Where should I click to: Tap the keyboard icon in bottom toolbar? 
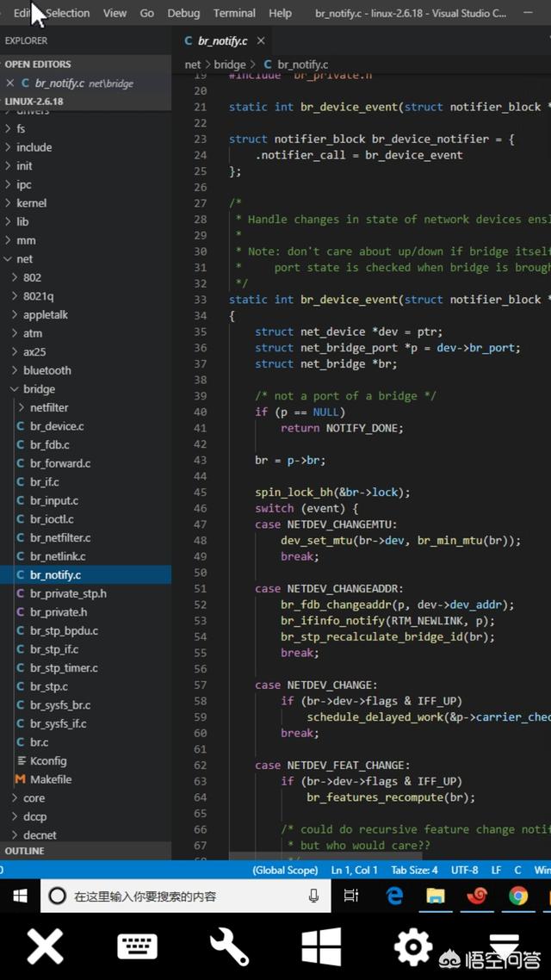click(x=137, y=946)
